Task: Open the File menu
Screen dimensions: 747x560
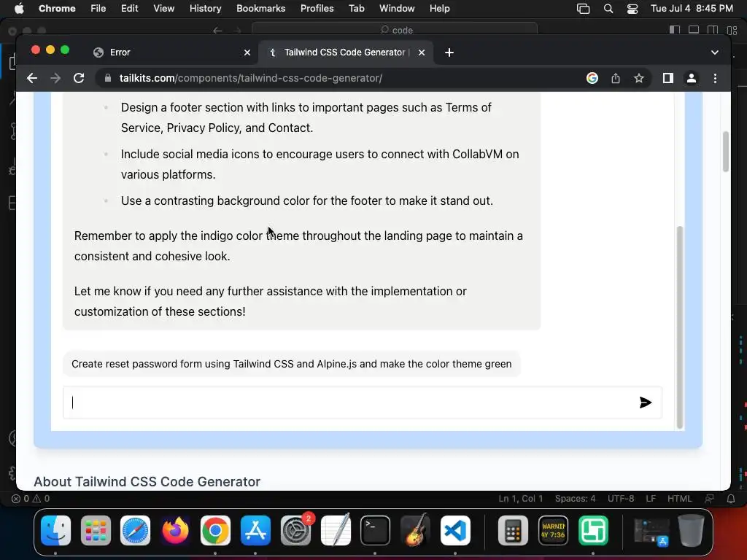Action: [x=98, y=8]
